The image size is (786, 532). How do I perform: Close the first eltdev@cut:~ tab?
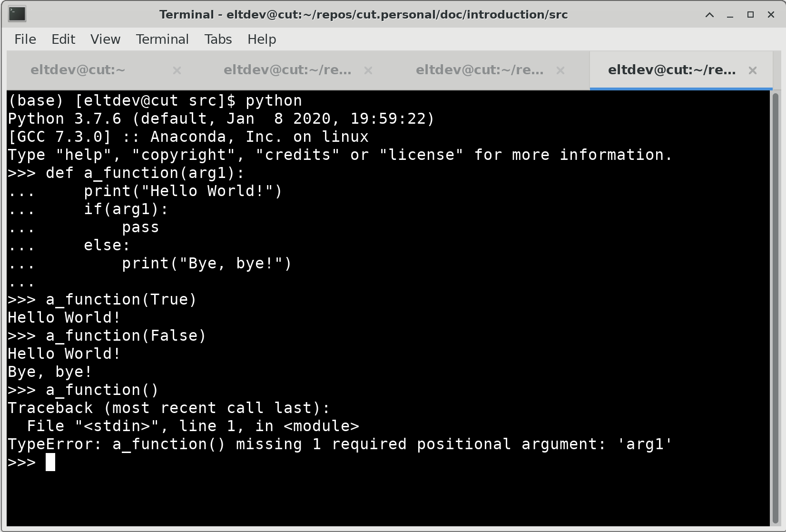(x=177, y=70)
